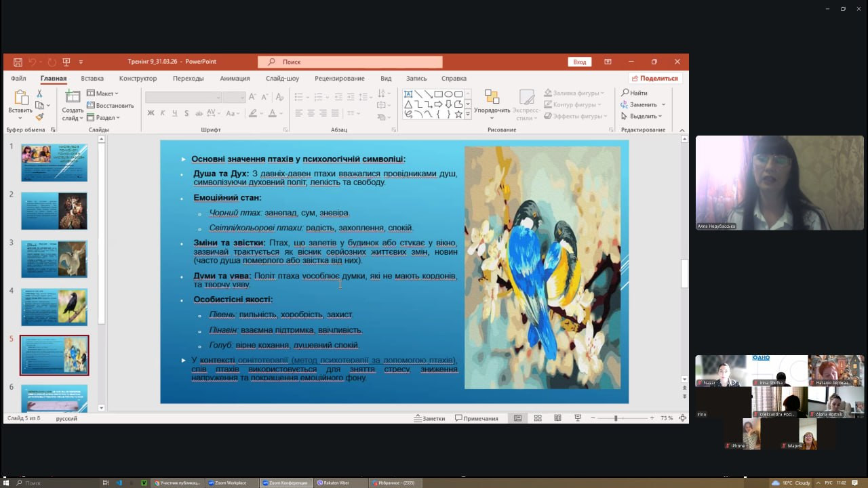This screenshot has width=868, height=488.
Task: Toggle Normal view button in status bar
Action: 517,418
